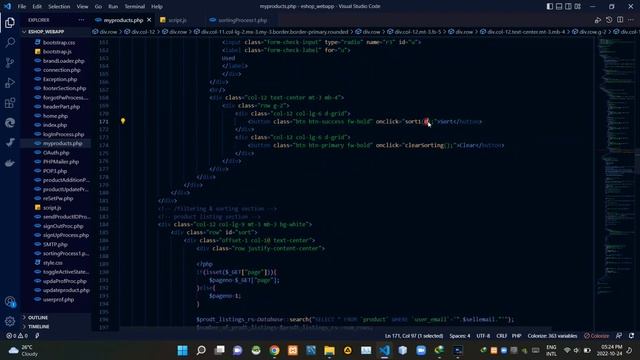The height and width of the screenshot is (360, 640).
Task: Open File Explorer from the taskbar
Action: tap(329, 350)
